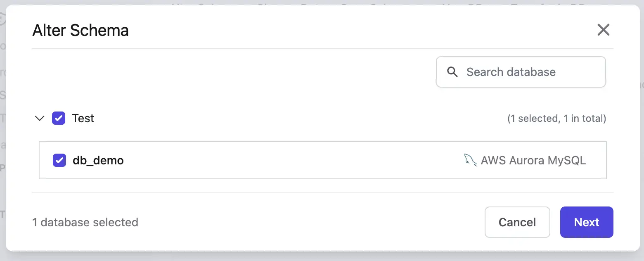Click the X icon to close the dialog
This screenshot has width=644, height=261.
(x=604, y=30)
